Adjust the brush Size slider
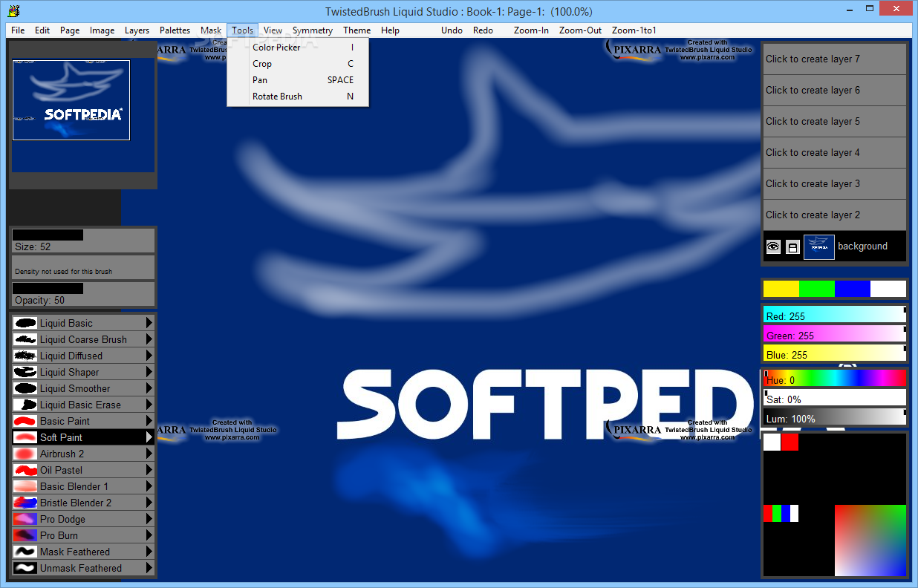 click(82, 241)
